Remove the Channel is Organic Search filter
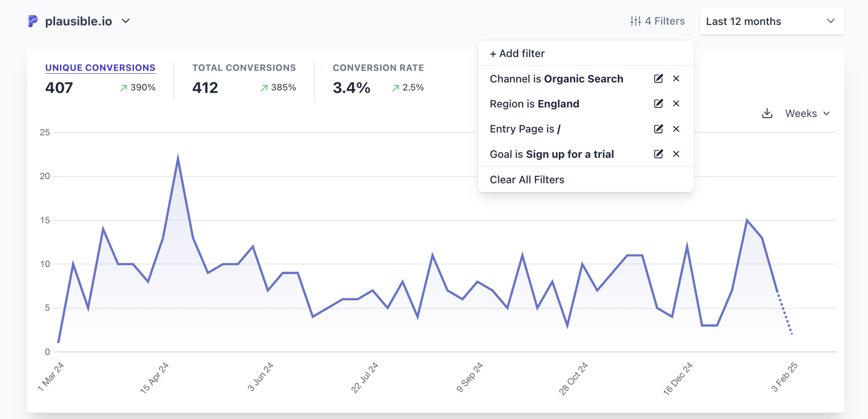The image size is (868, 419). [x=676, y=79]
